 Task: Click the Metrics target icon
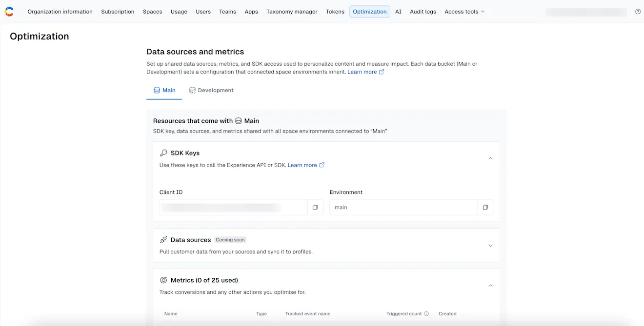[163, 280]
